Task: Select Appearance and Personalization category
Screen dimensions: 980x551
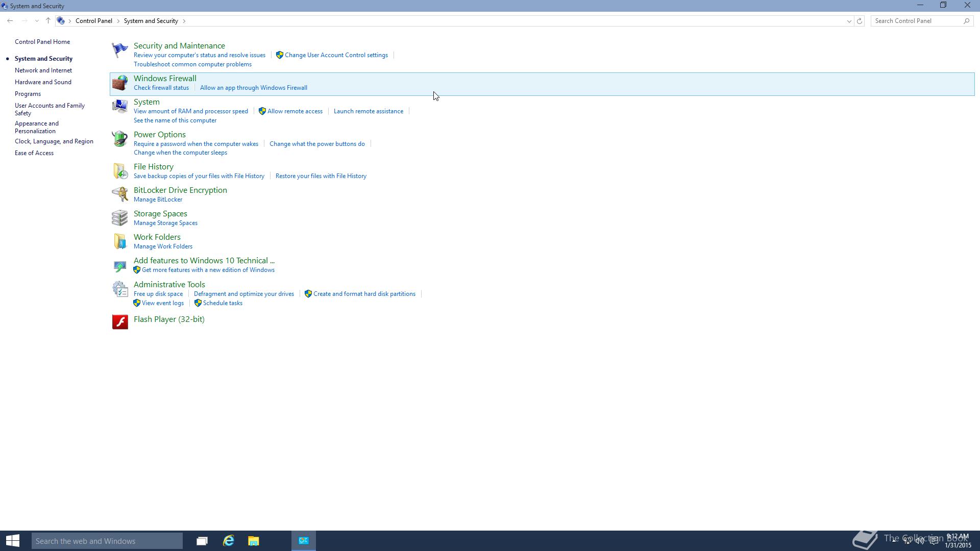Action: point(37,127)
